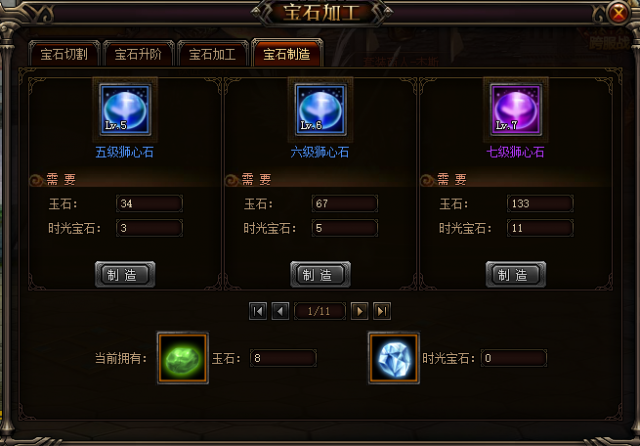640x446 pixels.
Task: Click 制造 button for 六级狮心石
Action: [320, 274]
